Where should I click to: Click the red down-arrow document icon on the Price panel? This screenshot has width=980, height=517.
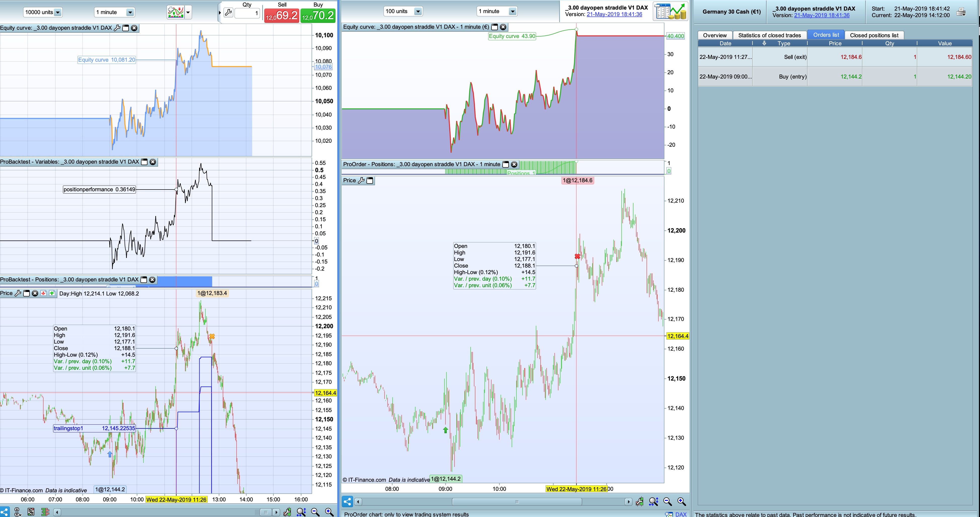coord(43,293)
